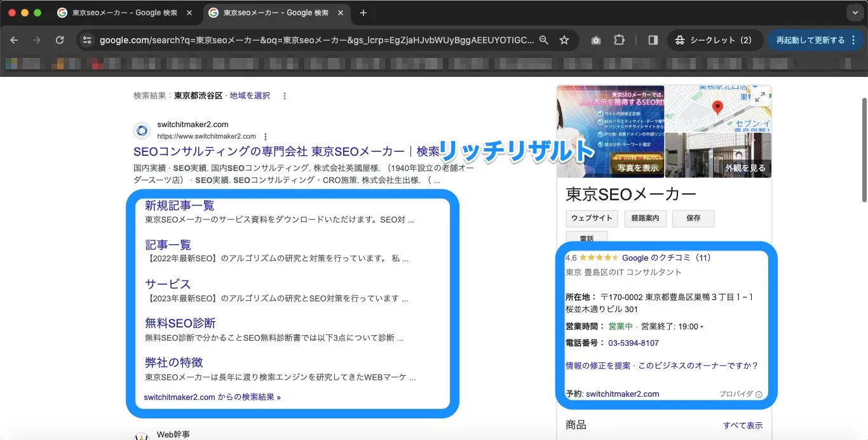Click the 保存 button
This screenshot has height=440, width=868.
(x=693, y=218)
